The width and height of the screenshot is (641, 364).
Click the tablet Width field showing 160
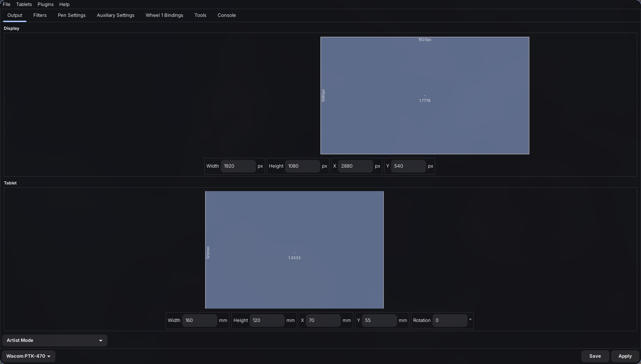point(199,321)
